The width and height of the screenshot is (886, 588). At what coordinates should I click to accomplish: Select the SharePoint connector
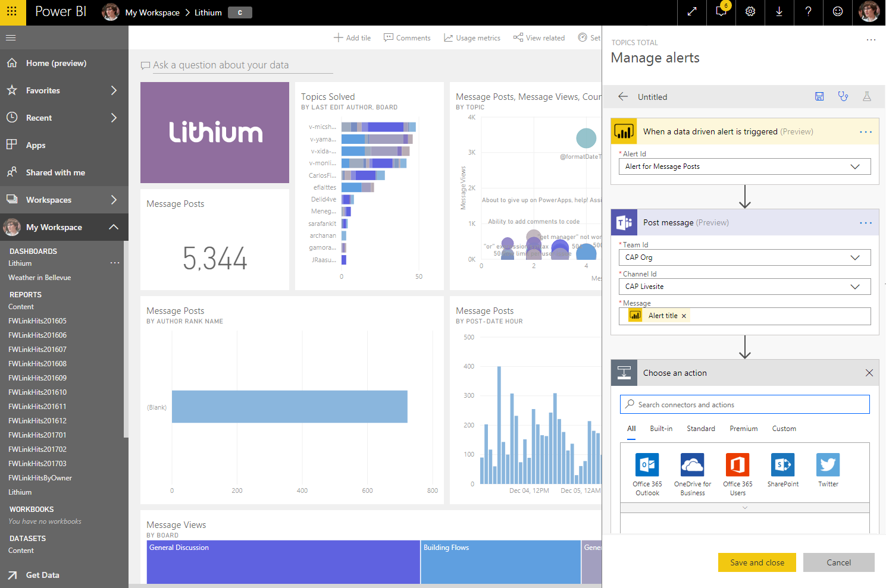783,470
